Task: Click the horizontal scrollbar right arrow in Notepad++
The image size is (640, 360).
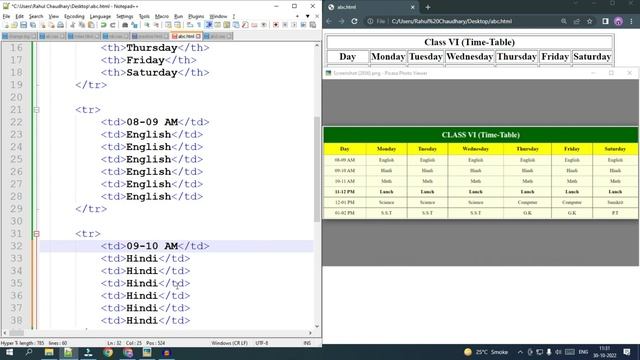Action: coord(310,333)
